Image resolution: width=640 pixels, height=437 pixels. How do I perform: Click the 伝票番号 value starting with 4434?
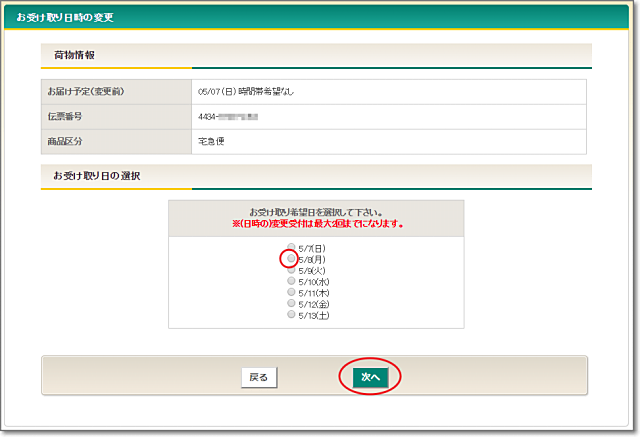228,117
